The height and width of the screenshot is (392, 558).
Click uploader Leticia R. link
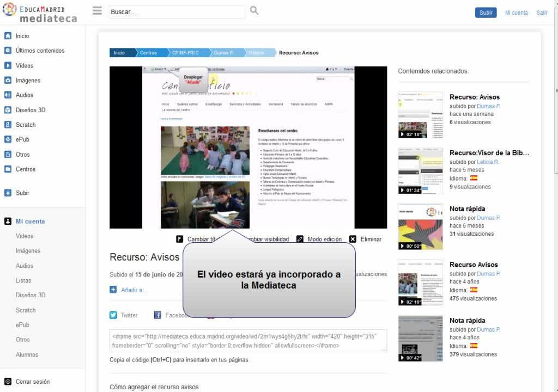[488, 162]
